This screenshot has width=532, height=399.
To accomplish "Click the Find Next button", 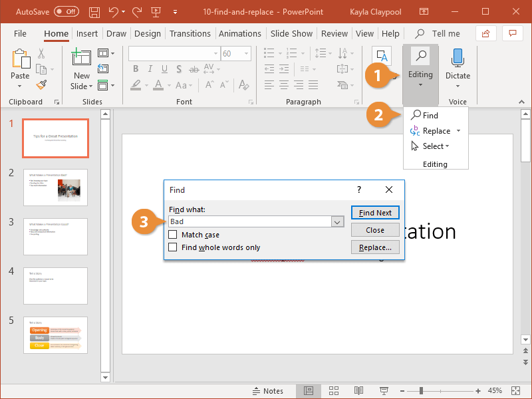I will pyautogui.click(x=375, y=213).
